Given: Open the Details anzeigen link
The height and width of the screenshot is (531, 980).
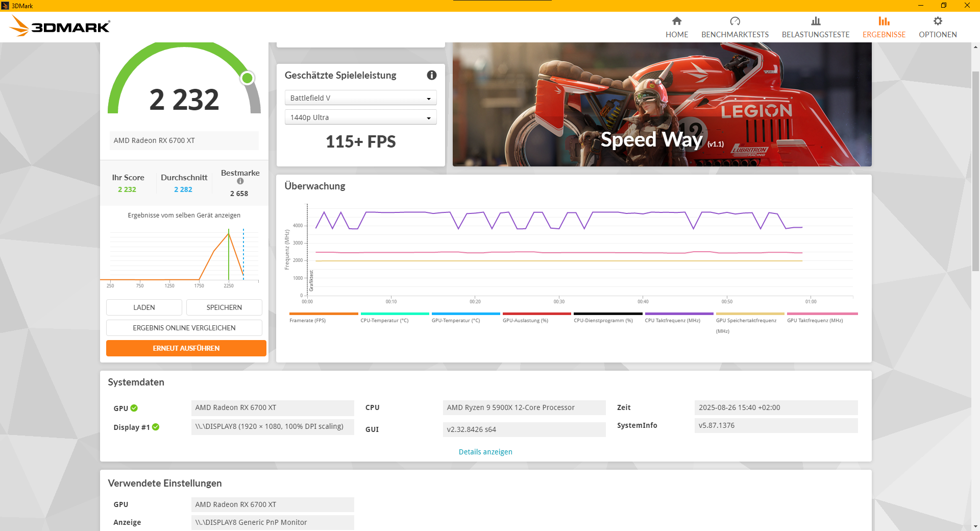Looking at the screenshot, I should tap(485, 452).
